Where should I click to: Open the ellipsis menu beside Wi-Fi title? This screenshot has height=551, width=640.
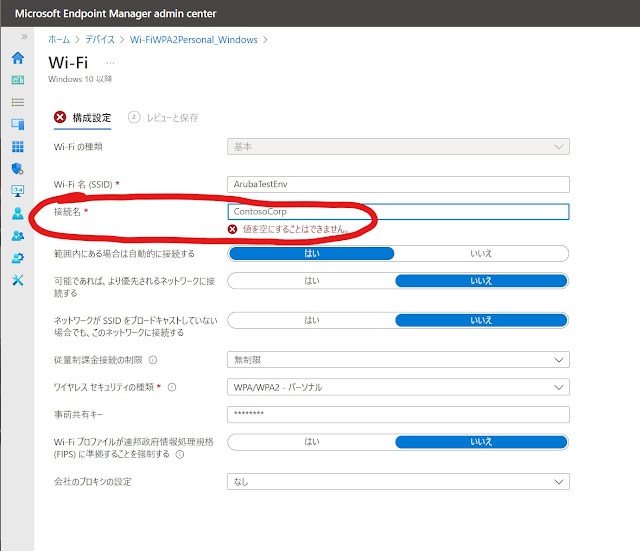pyautogui.click(x=110, y=63)
